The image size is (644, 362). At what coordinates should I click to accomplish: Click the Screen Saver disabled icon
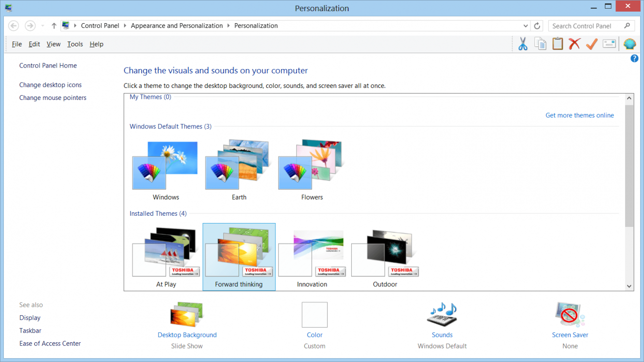click(570, 315)
